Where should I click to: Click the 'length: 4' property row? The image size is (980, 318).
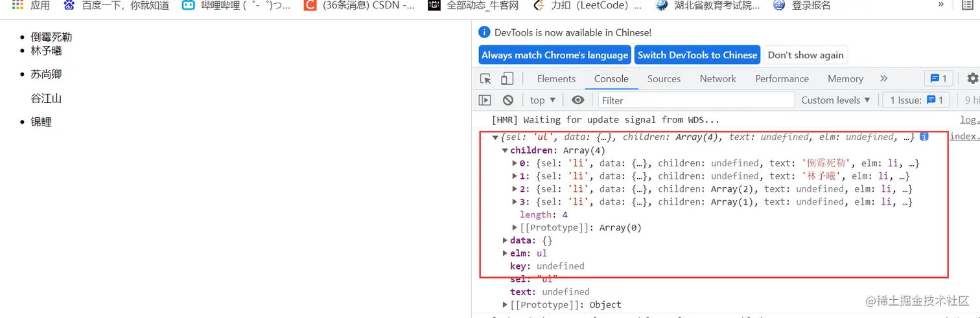tap(543, 214)
